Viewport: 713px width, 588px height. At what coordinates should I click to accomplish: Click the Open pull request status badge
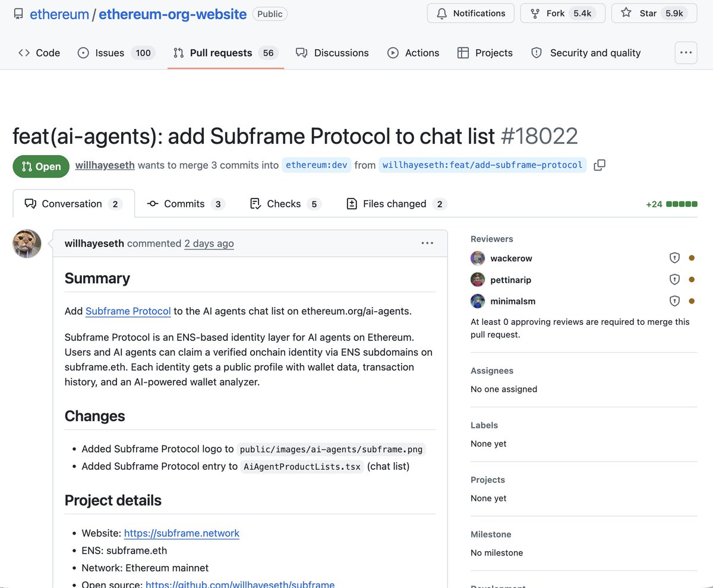click(x=40, y=166)
